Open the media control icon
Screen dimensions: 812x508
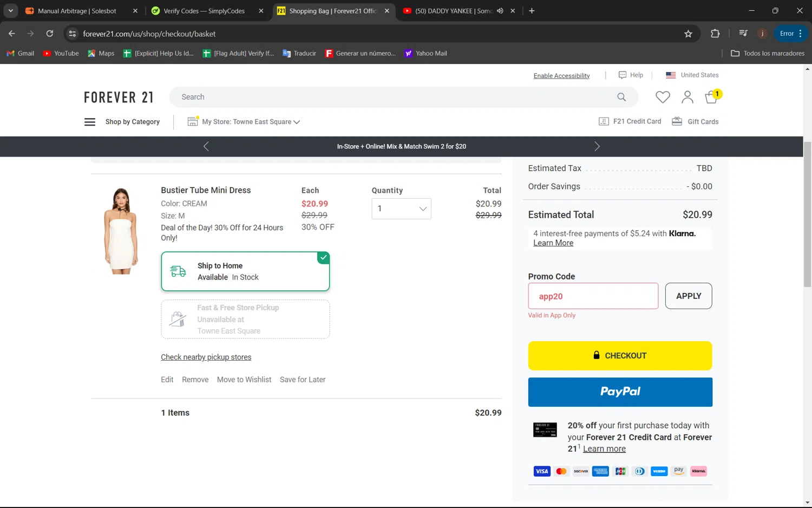click(743, 34)
